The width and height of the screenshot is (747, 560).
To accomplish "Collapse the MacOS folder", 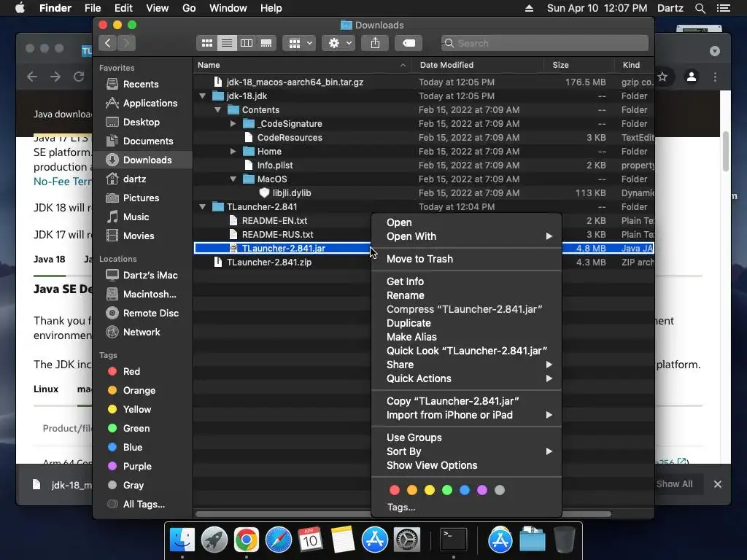I will click(x=233, y=179).
